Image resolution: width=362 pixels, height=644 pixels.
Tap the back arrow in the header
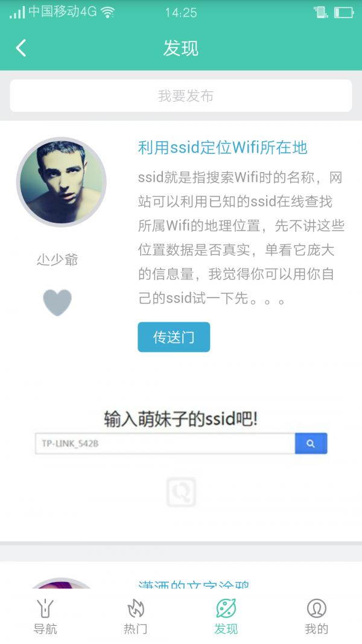click(x=21, y=48)
